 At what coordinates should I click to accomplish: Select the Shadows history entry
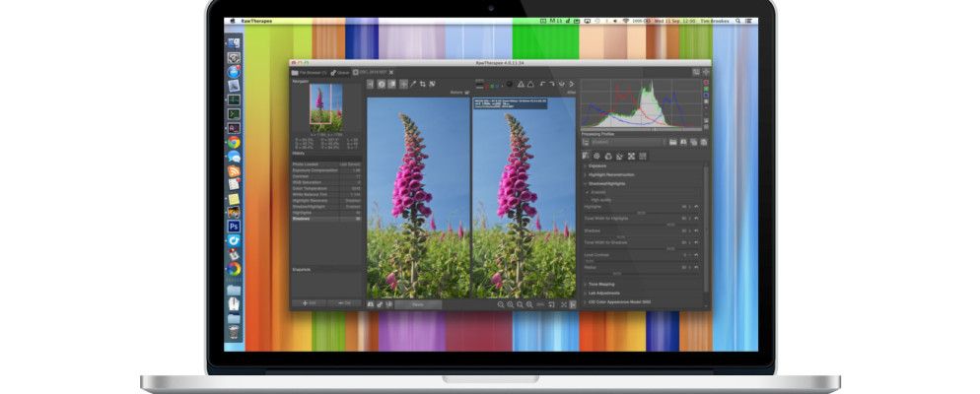pyautogui.click(x=326, y=219)
